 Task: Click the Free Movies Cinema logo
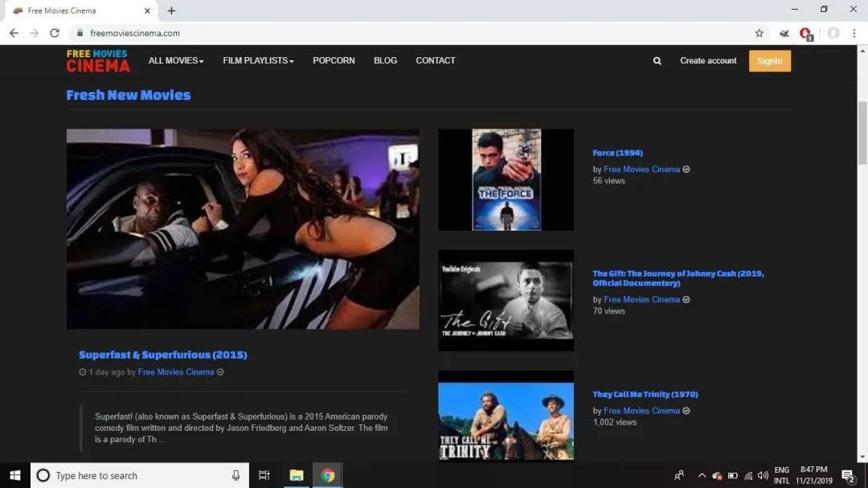[98, 61]
